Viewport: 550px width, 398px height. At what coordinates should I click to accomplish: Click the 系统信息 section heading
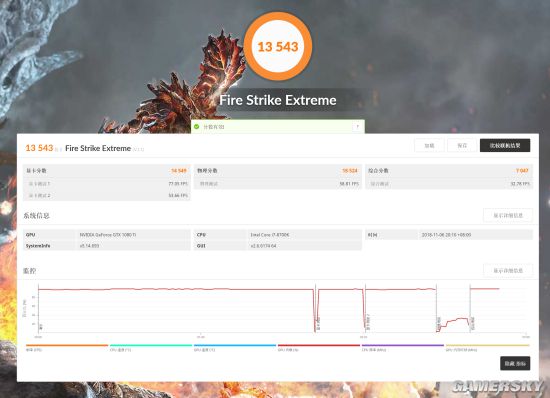pos(36,216)
